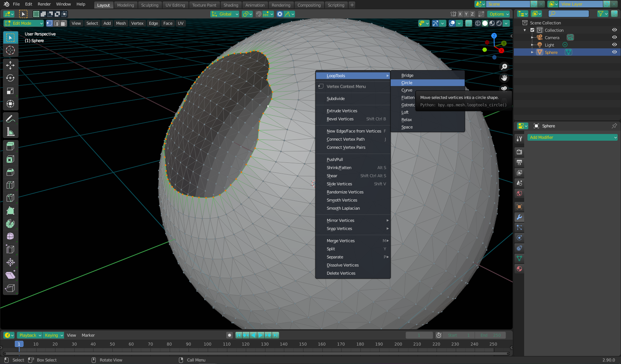621x364 pixels.
Task: Select the Move tool
Action: point(10,65)
